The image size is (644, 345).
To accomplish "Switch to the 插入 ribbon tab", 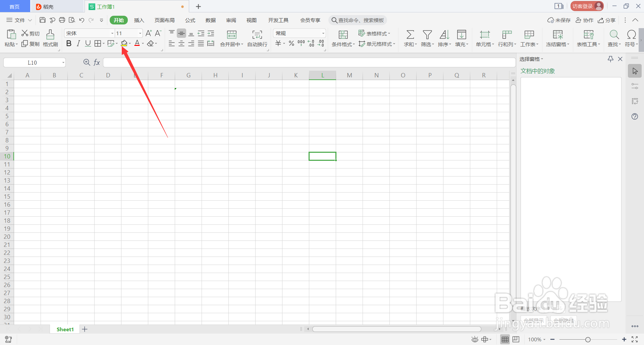I will tap(139, 20).
